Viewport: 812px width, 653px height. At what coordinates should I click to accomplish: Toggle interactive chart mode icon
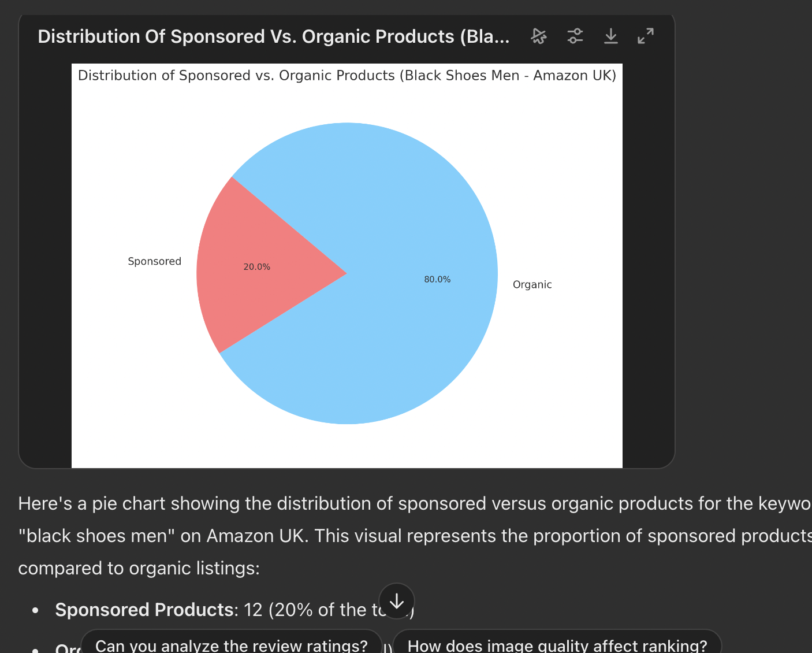click(538, 36)
